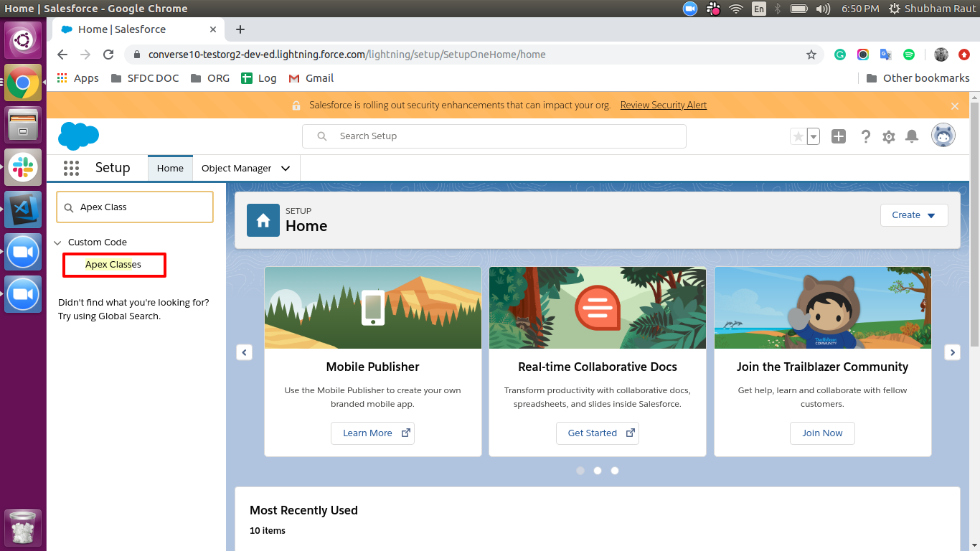The width and height of the screenshot is (980, 551).
Task: Click the Salesforce cloud logo
Action: point(78,136)
